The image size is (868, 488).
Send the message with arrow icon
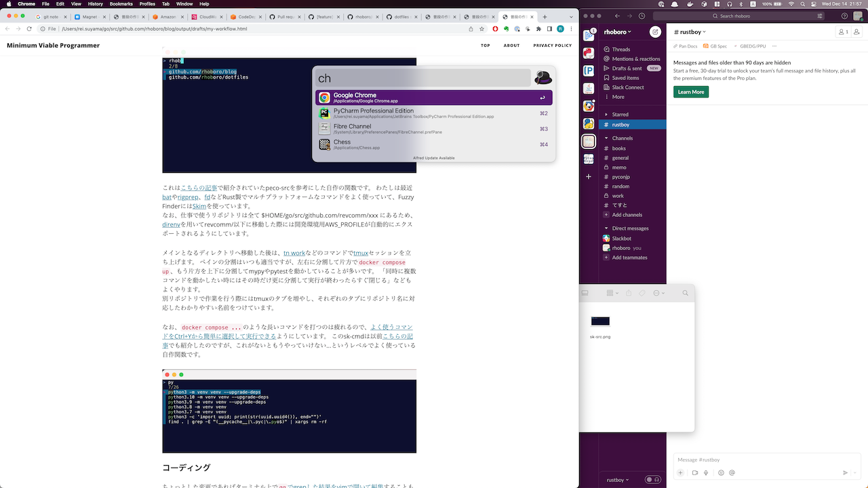click(845, 472)
